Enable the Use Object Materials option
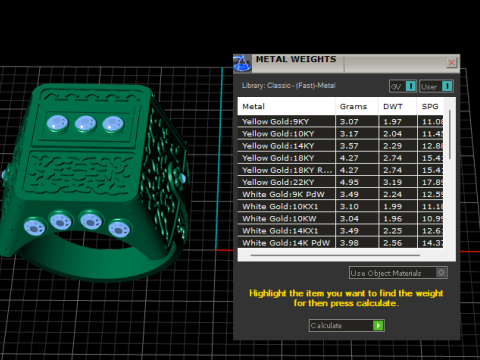 tap(398, 273)
